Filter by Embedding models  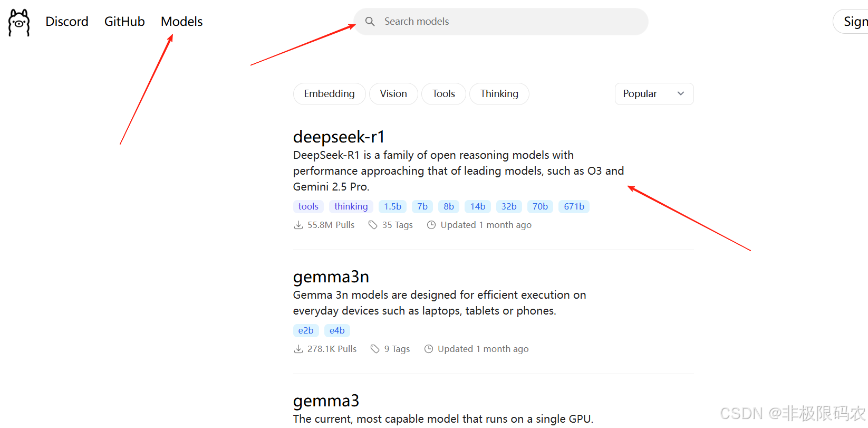tap(329, 94)
